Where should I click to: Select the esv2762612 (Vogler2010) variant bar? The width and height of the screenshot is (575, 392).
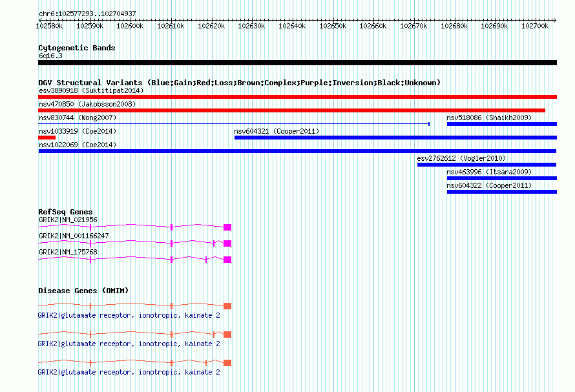click(486, 165)
